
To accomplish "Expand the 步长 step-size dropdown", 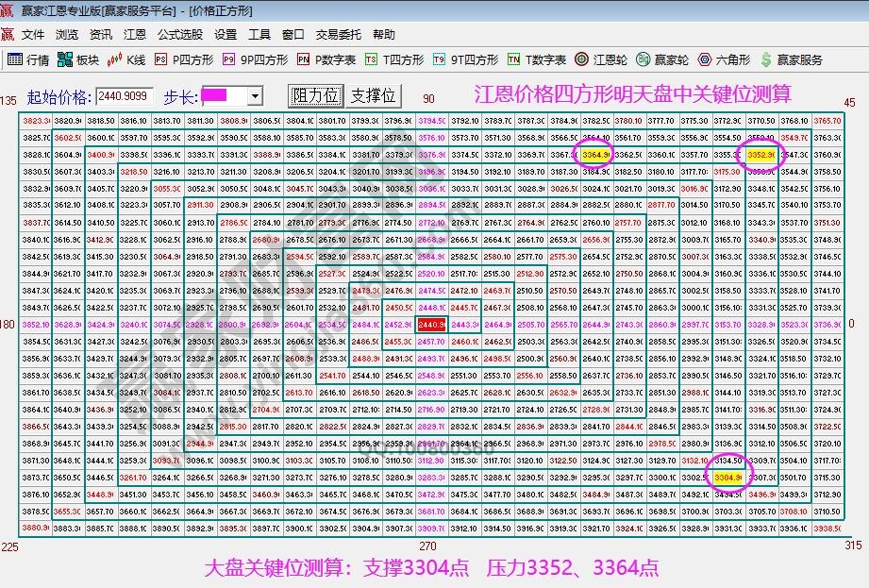I will click(x=253, y=94).
